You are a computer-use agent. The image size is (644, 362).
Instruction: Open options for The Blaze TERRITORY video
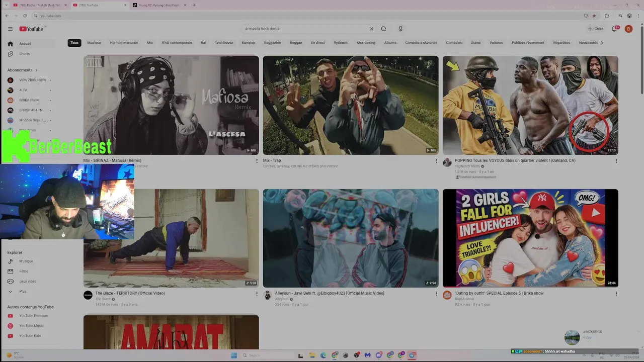point(257,294)
